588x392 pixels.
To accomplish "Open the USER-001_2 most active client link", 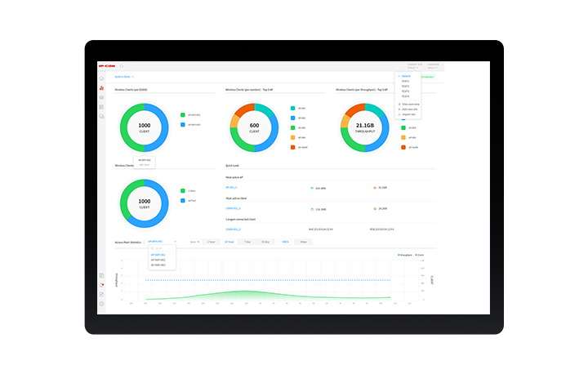I will 233,208.
